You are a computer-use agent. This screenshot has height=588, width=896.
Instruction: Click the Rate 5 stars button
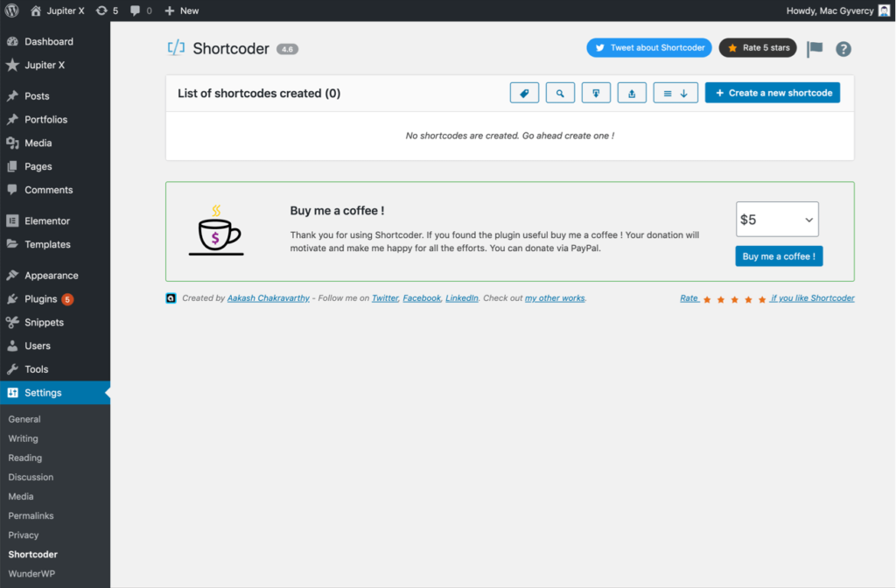click(758, 47)
